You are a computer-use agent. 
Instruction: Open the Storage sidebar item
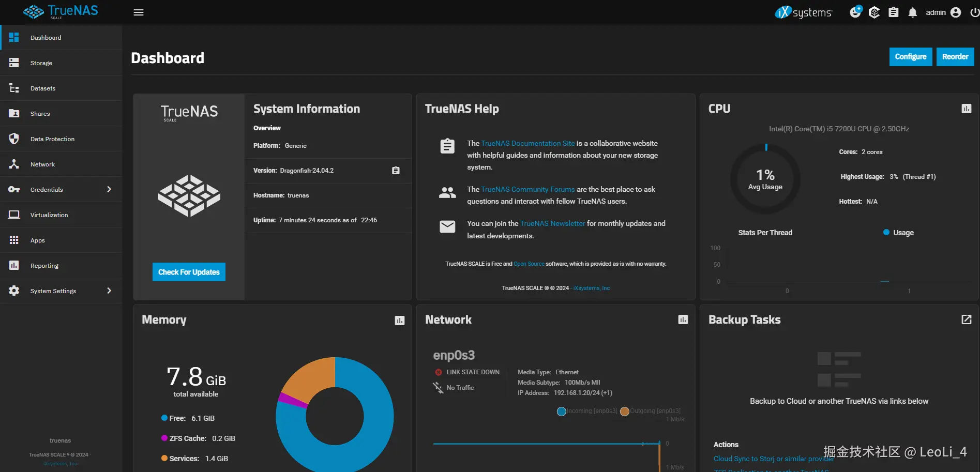pos(61,63)
